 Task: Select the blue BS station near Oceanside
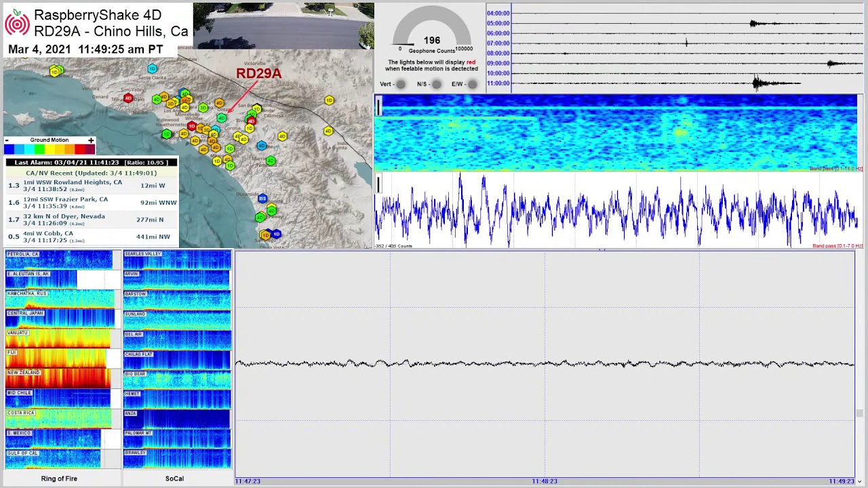tap(262, 199)
